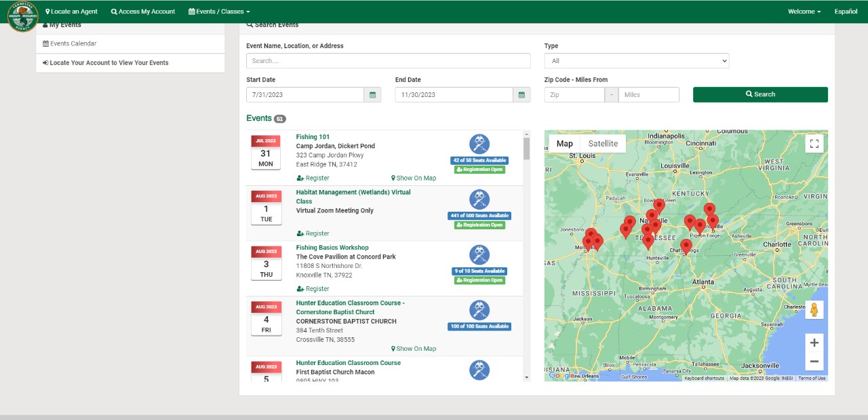Click the events count badge 51
Viewport: 868px width, 420px height.
[x=280, y=119]
